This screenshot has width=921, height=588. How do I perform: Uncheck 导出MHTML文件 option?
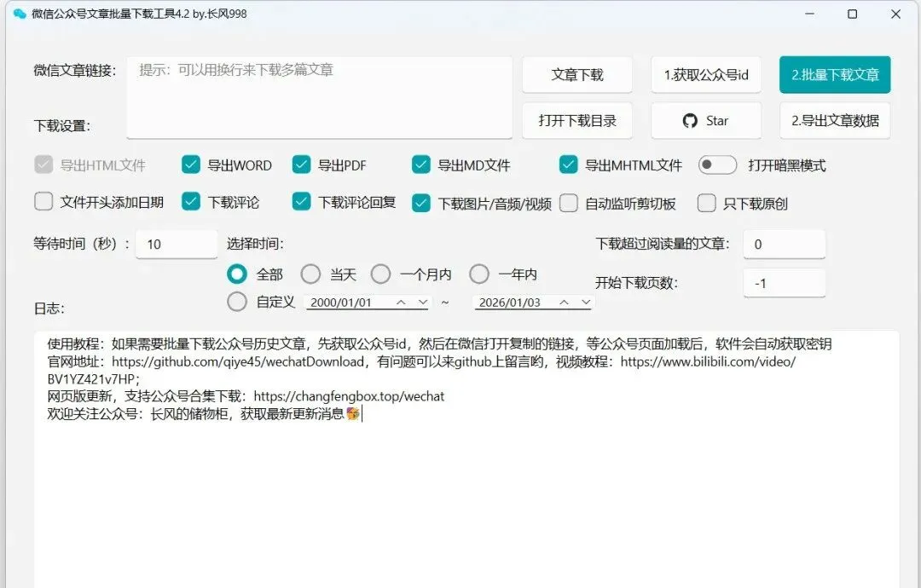[x=569, y=165]
